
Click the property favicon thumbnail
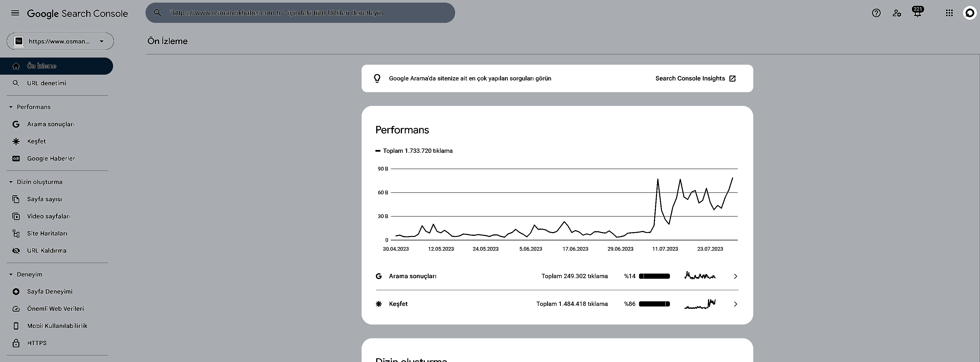pyautogui.click(x=19, y=41)
